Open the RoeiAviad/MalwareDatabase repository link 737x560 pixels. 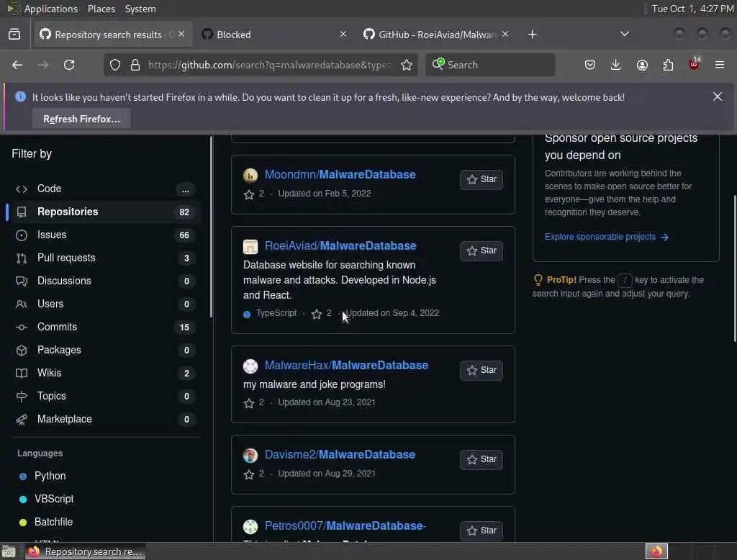click(x=340, y=246)
